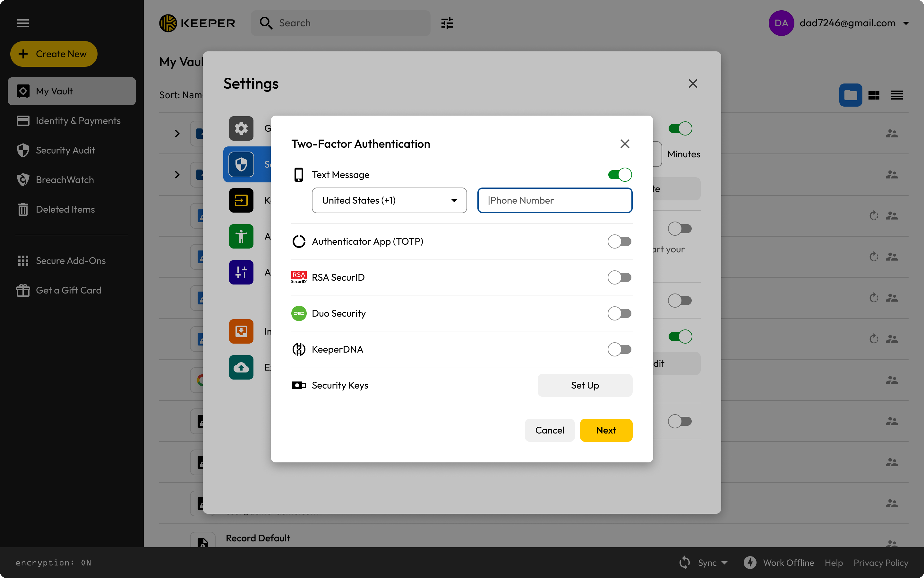This screenshot has width=924, height=578.
Task: Click the KeeperDNA icon
Action: point(299,349)
